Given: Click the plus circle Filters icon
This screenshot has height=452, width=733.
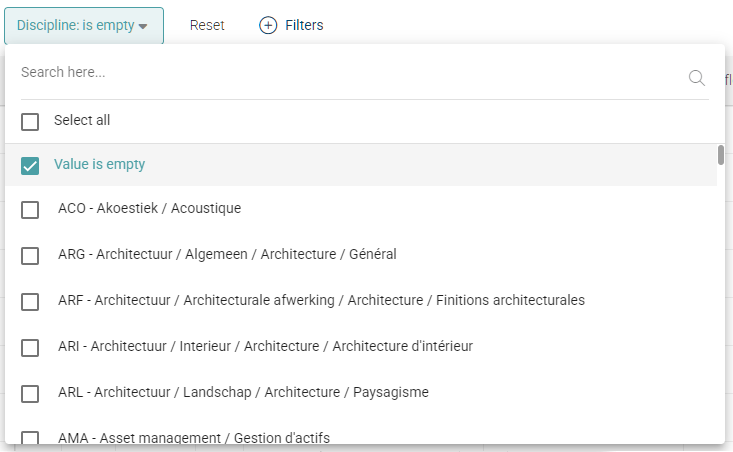Looking at the screenshot, I should 268,25.
